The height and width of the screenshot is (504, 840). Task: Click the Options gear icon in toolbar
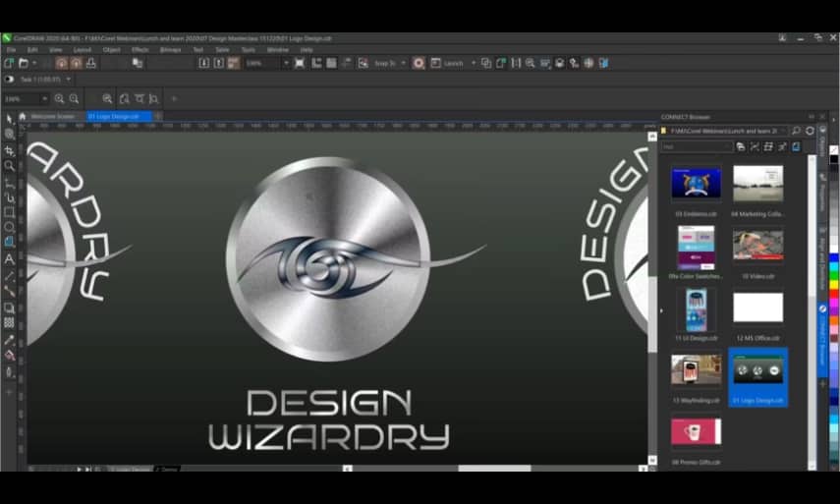click(x=419, y=63)
